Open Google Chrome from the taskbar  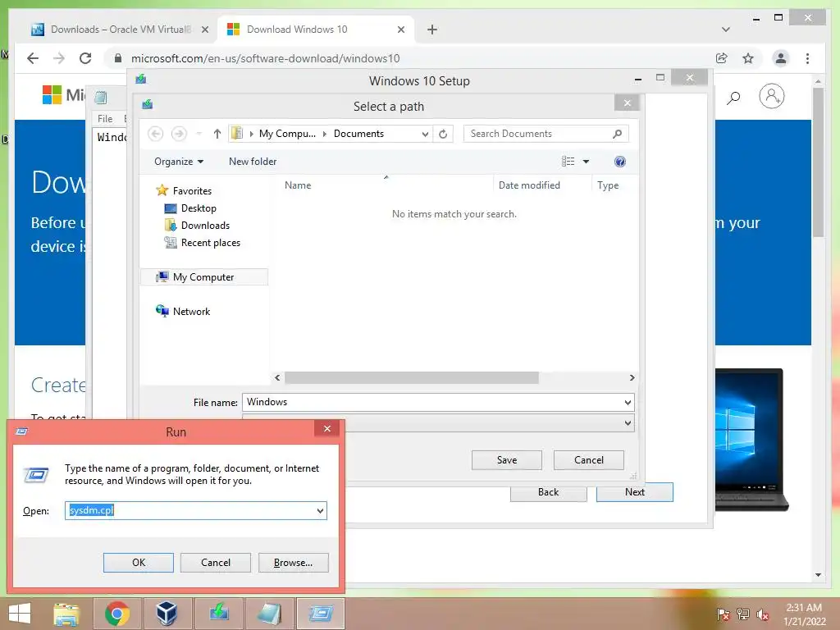[x=117, y=614]
